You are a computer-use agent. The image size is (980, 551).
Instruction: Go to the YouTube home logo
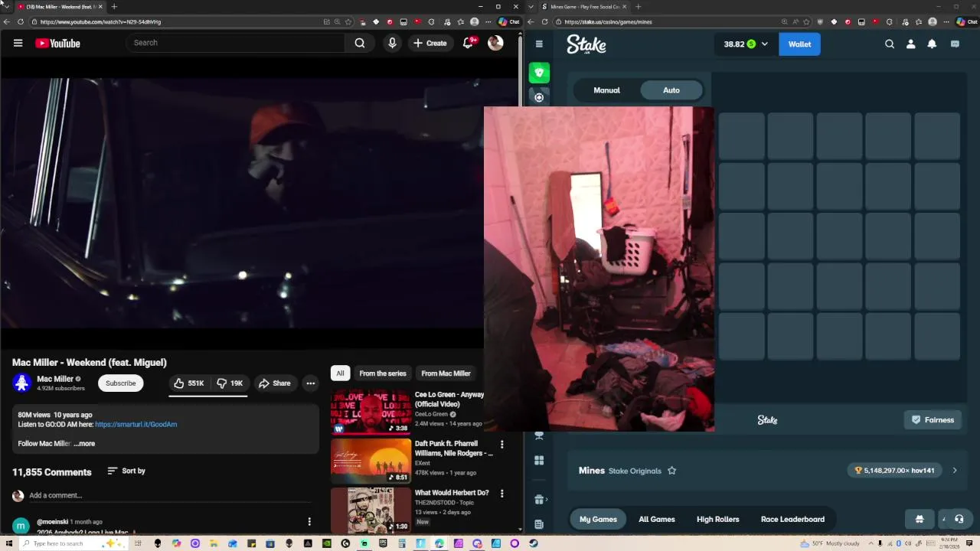tap(57, 44)
